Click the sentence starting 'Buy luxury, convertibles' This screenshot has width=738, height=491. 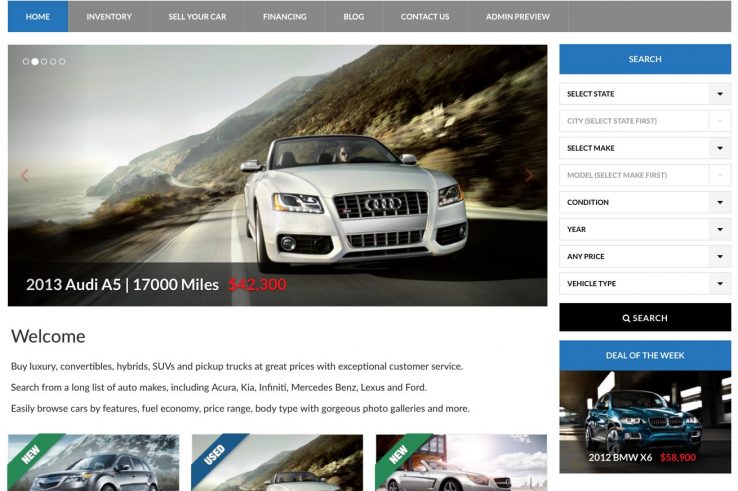pyautogui.click(x=237, y=366)
